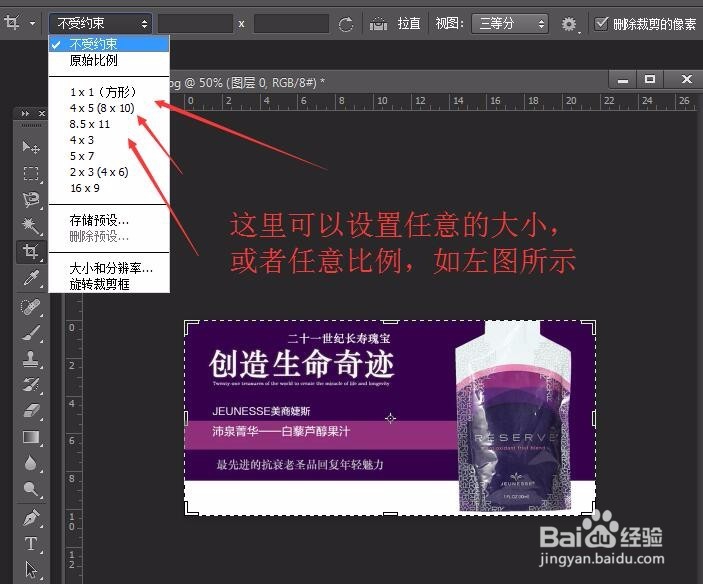Click the bottom-right crop corner handle
This screenshot has height=584, width=703.
click(x=590, y=509)
